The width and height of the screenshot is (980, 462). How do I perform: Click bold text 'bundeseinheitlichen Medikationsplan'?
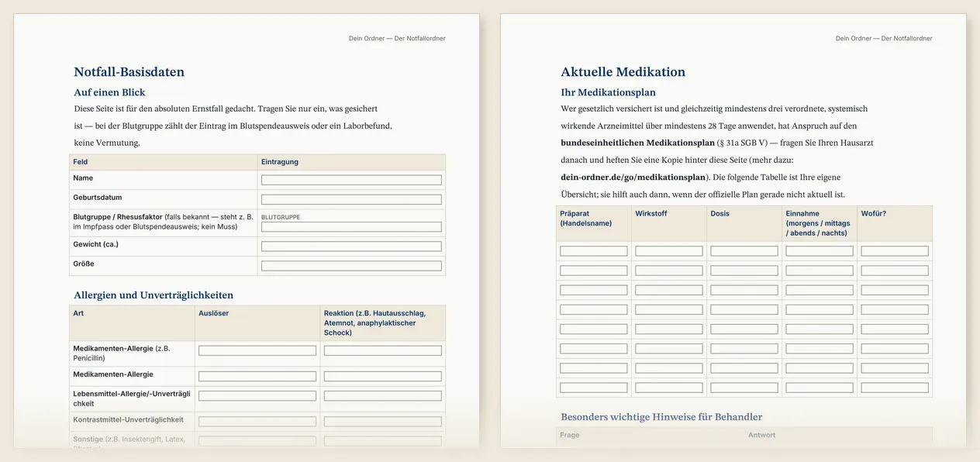click(637, 143)
